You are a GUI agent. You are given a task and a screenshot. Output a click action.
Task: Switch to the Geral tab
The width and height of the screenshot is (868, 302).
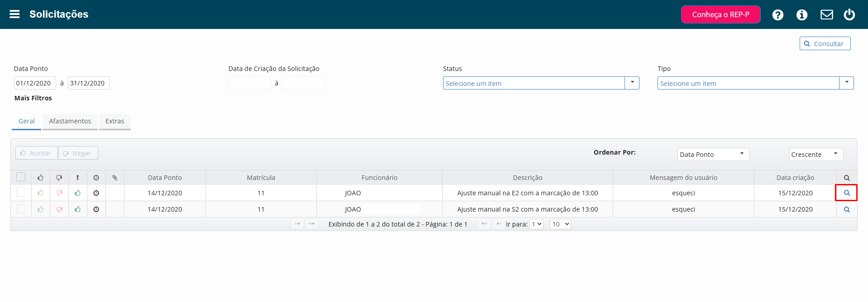coord(26,121)
